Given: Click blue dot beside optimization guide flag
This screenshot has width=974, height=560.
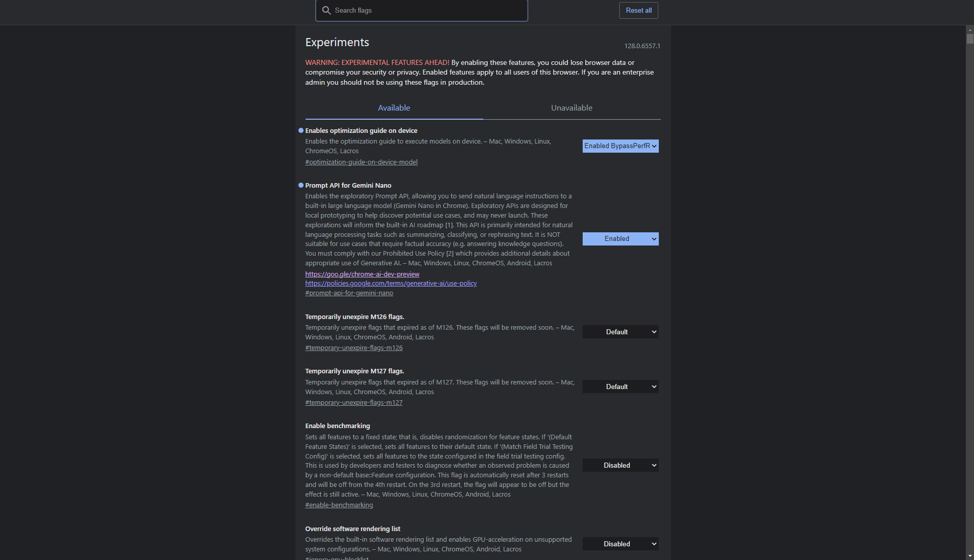Looking at the screenshot, I should pyautogui.click(x=301, y=131).
